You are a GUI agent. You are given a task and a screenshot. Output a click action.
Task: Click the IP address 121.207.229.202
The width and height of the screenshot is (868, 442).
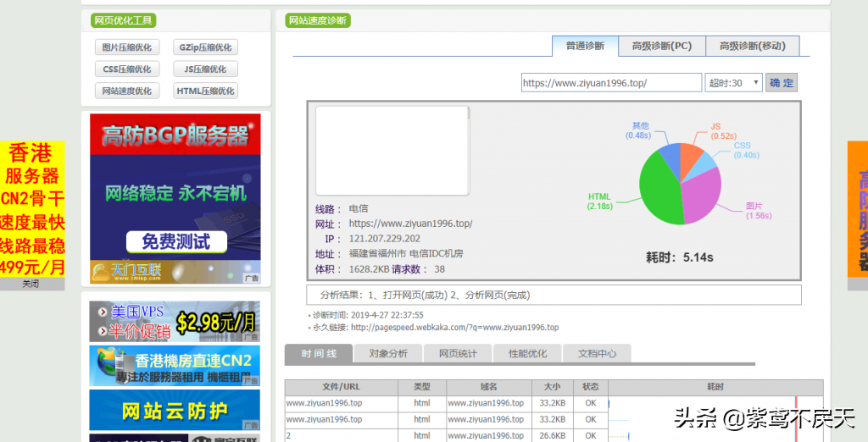[384, 239]
